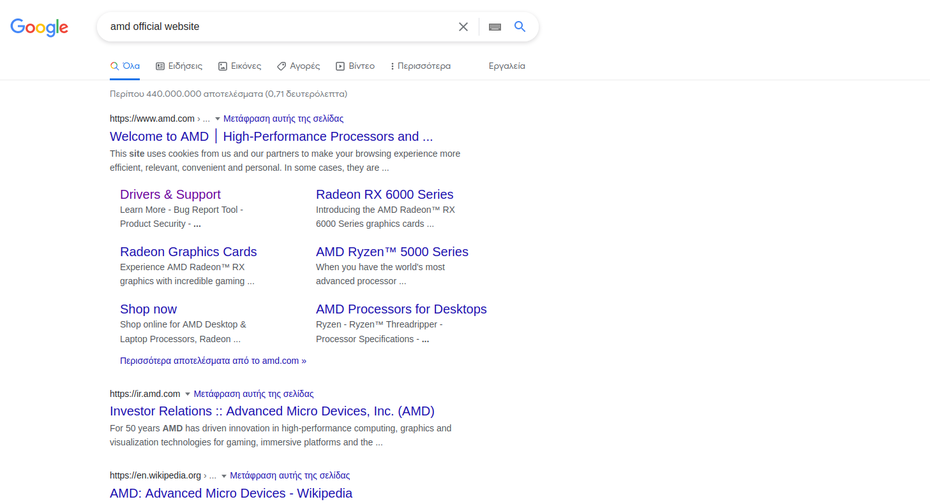930x504 pixels.
Task: Open AMD Ryzen 5000 Series sitelink
Action: (x=392, y=251)
